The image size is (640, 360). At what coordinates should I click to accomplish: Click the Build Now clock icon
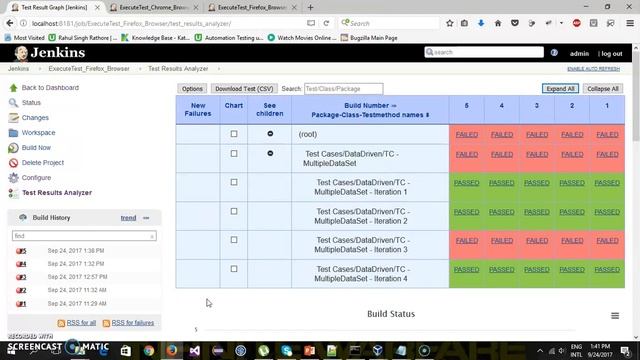click(x=13, y=148)
